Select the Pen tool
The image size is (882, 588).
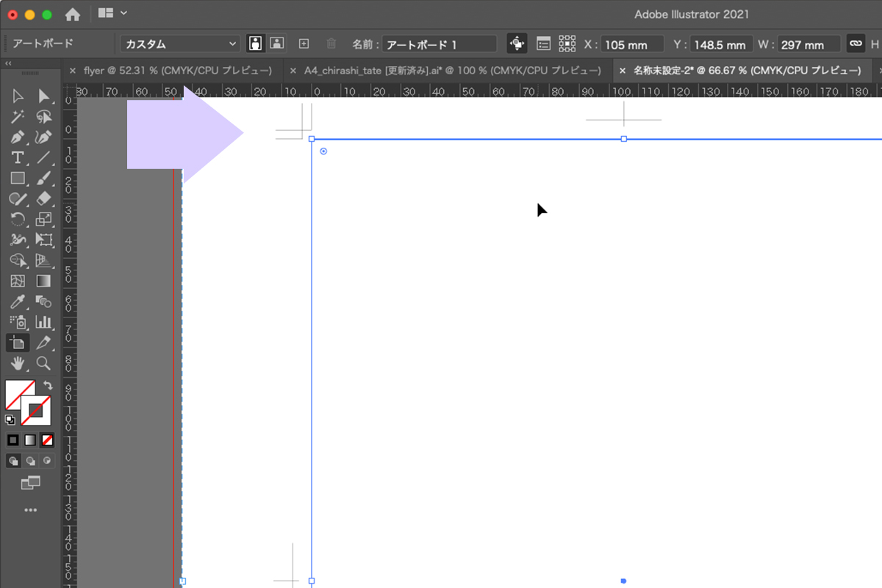pos(18,137)
